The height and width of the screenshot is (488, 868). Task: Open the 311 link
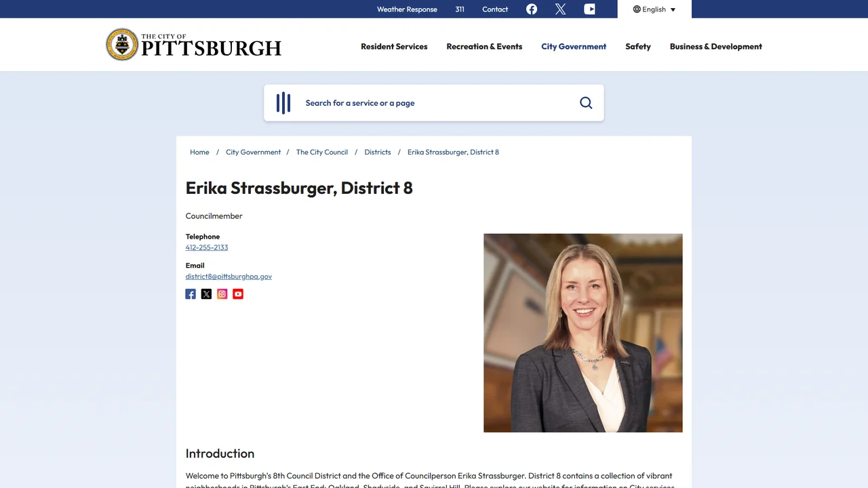click(x=460, y=9)
